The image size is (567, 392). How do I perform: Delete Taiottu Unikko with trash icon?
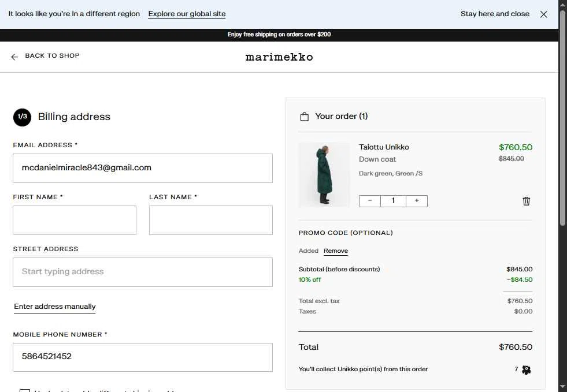point(526,201)
